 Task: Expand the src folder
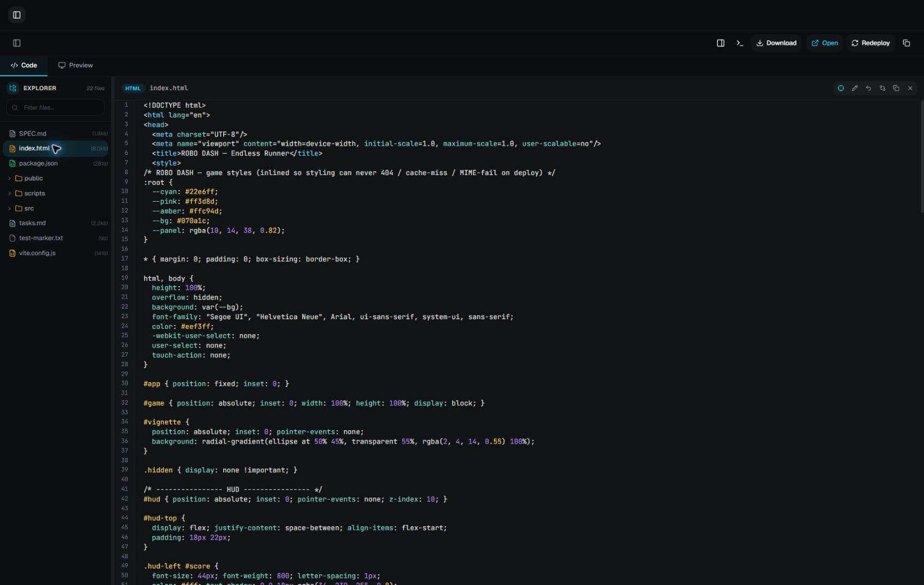(56, 208)
